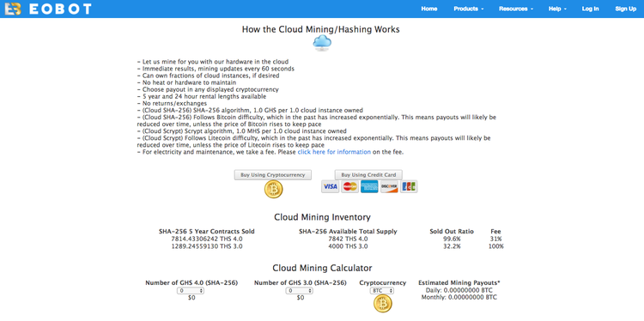Click the 99.6% sold out ratio
Screen dimensions: 644x321
(452, 239)
